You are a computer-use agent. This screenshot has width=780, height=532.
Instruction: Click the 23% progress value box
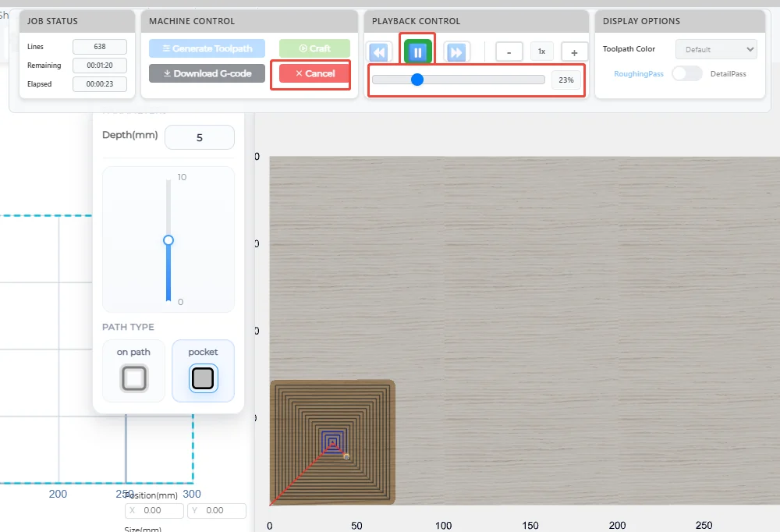[566, 80]
